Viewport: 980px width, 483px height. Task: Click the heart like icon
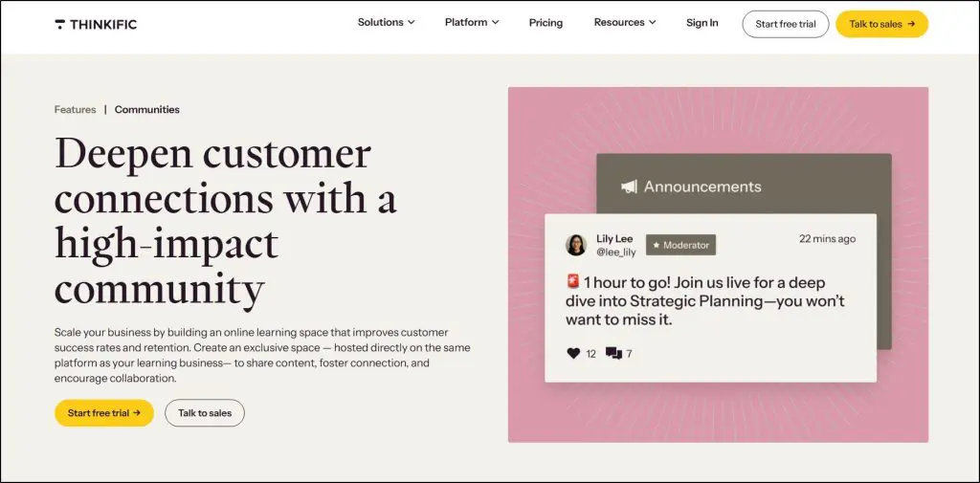pyautogui.click(x=573, y=353)
